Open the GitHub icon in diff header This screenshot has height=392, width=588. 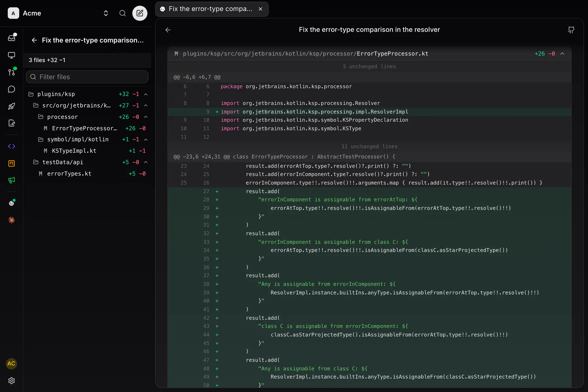pyautogui.click(x=571, y=30)
